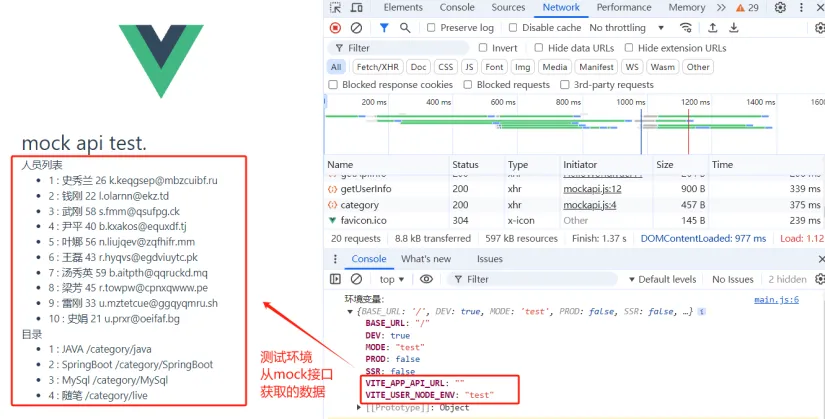The width and height of the screenshot is (825, 419).
Task: Toggle the network filter funnel icon
Action: coord(383,28)
